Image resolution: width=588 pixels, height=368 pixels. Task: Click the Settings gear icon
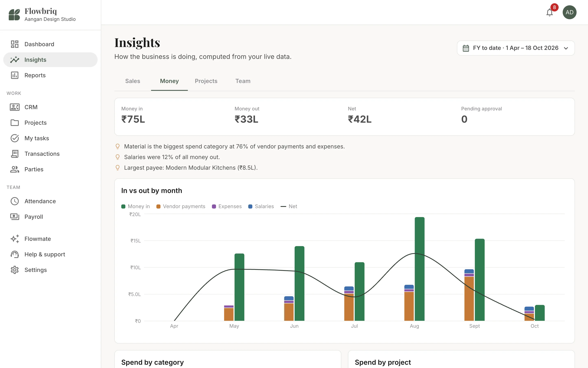click(x=14, y=270)
